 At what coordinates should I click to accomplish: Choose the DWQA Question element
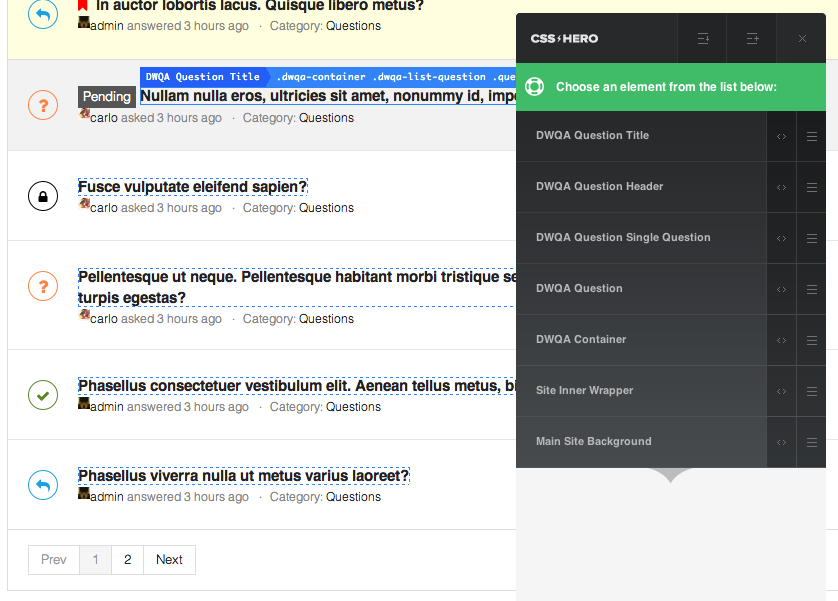pos(641,288)
